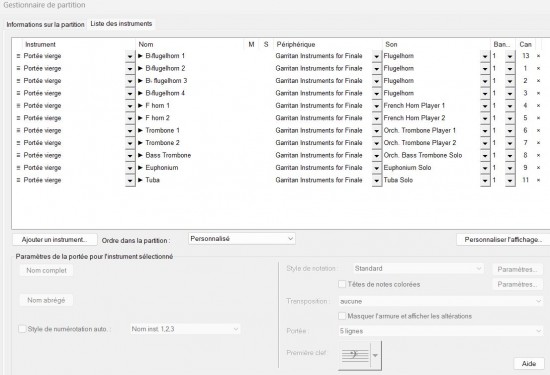Image resolution: width=550 pixels, height=375 pixels.
Task: Click the drag handle of the F horn 1 row
Action: [x=18, y=106]
